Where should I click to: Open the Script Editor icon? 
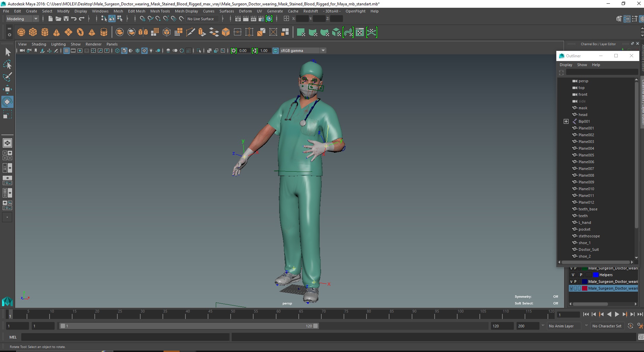[x=641, y=337]
